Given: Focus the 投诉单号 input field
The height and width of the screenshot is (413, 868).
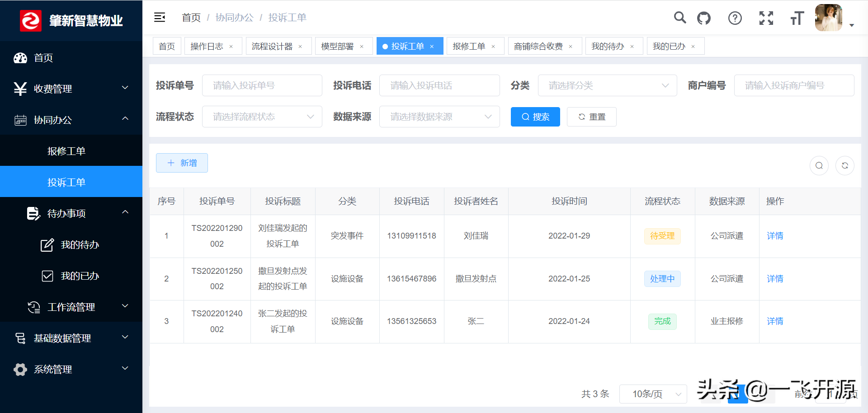Looking at the screenshot, I should pos(262,85).
